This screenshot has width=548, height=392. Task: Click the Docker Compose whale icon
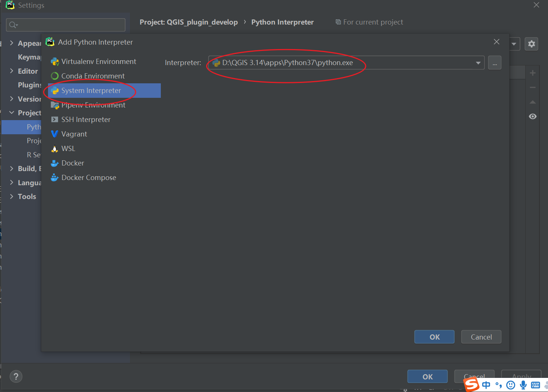[x=55, y=178]
